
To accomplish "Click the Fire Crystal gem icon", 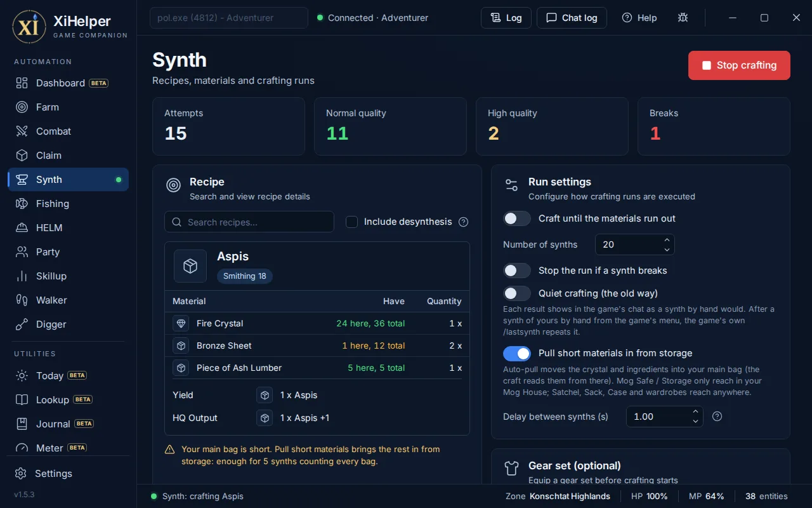I will [181, 323].
